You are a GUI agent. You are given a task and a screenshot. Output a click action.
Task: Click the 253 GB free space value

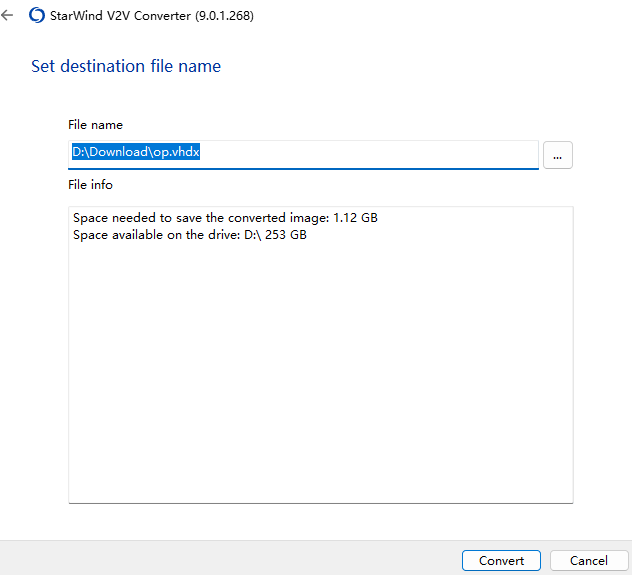pos(285,235)
